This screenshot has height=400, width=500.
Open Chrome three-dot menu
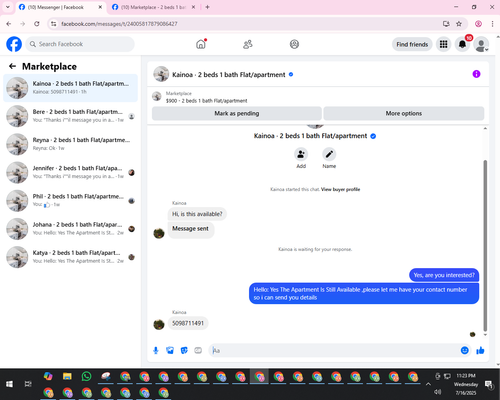tap(492, 24)
